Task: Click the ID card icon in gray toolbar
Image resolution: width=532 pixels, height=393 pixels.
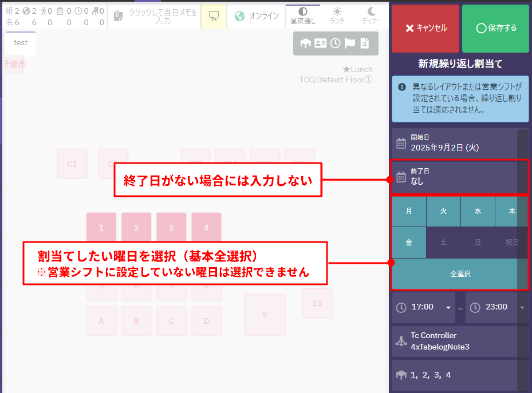Action: point(320,43)
